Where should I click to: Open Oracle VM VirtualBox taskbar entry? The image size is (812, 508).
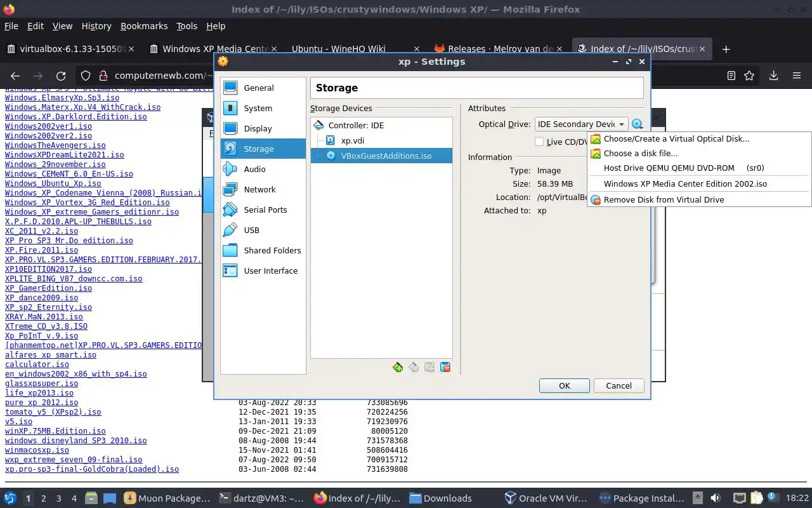coord(547,498)
